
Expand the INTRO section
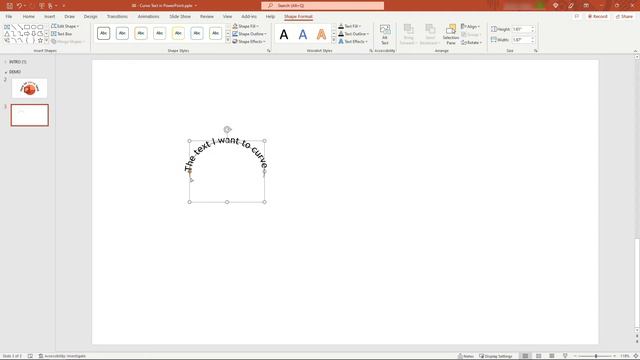click(6, 62)
